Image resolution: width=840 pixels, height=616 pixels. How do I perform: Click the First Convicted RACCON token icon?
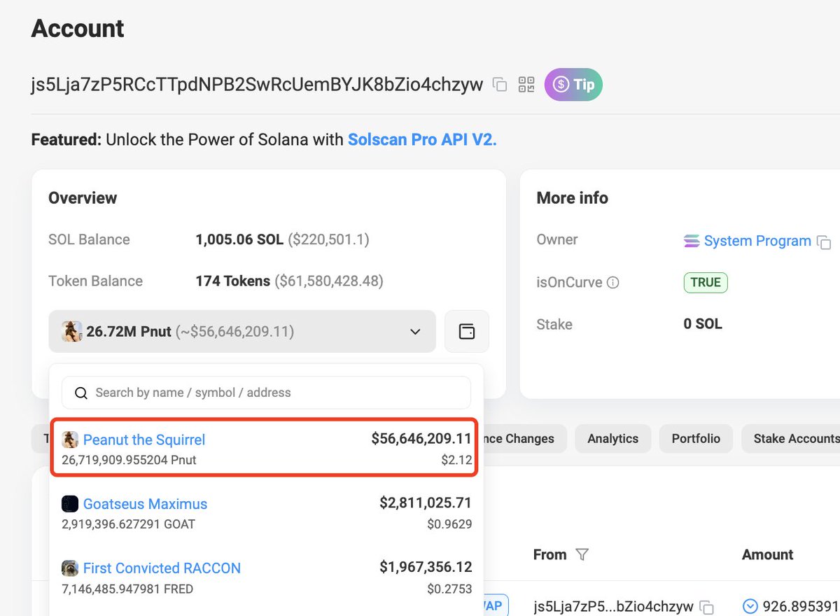(70, 568)
